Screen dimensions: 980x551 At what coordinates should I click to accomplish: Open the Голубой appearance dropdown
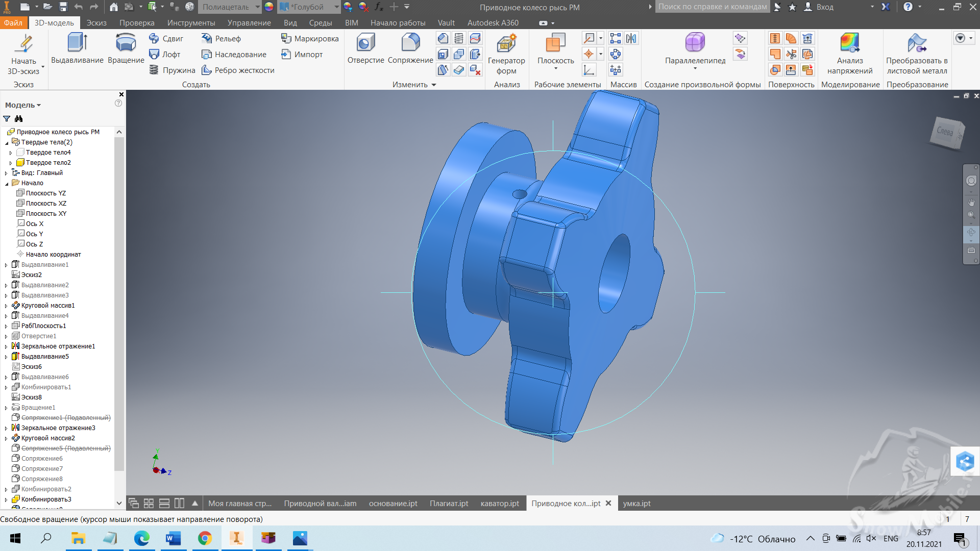(309, 7)
